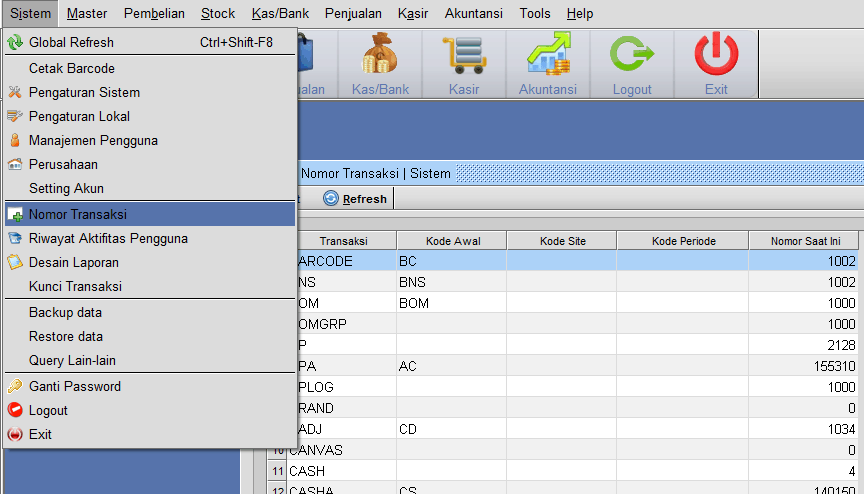Select the AC kode awal cell
The height and width of the screenshot is (494, 864).
(451, 366)
